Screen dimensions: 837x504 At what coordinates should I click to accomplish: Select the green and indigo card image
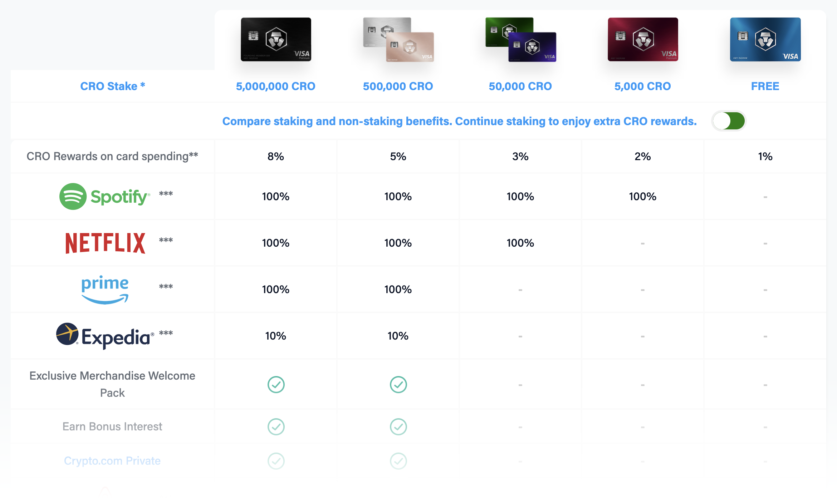click(x=520, y=39)
